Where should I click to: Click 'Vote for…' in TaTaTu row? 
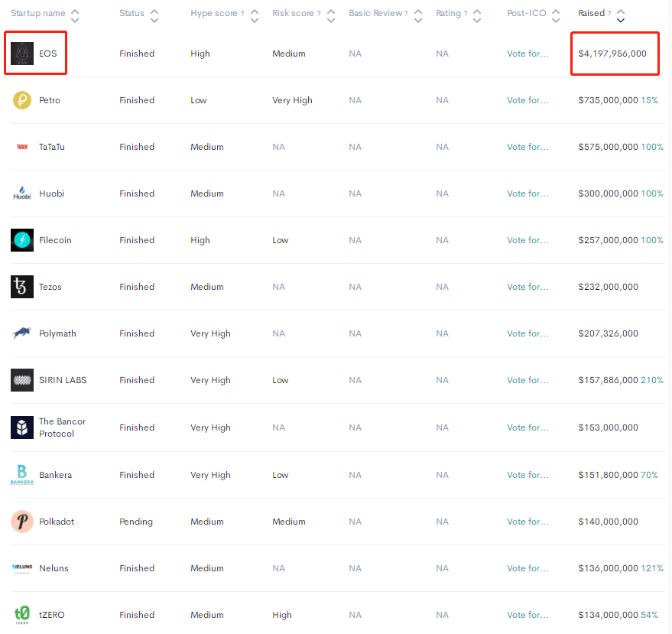(528, 147)
